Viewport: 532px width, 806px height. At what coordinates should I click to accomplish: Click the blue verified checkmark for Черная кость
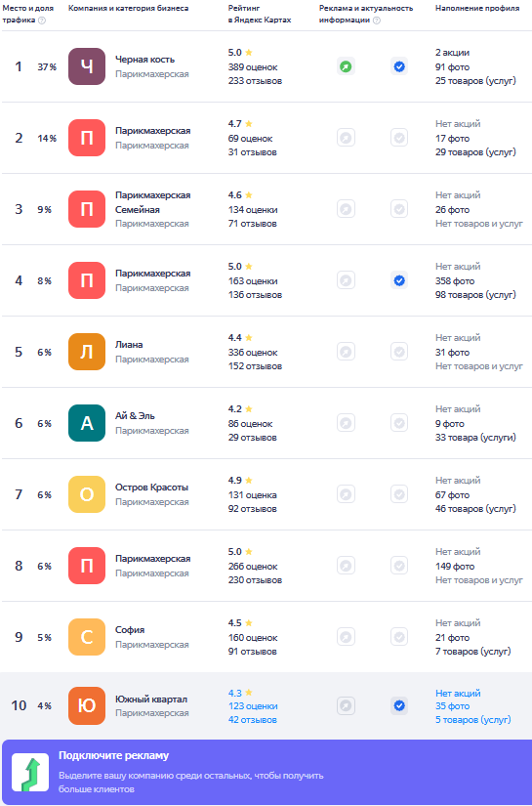pos(399,66)
